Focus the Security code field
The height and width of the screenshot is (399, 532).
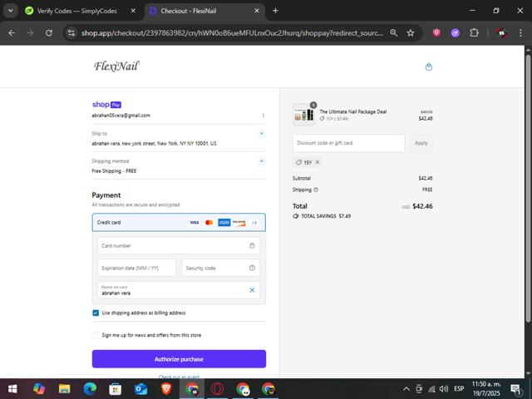(x=221, y=268)
